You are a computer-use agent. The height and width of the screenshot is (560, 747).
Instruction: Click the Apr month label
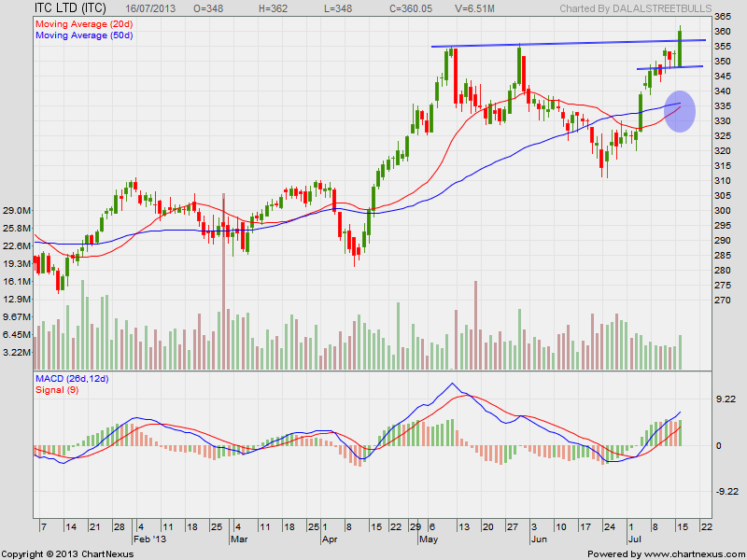point(330,539)
